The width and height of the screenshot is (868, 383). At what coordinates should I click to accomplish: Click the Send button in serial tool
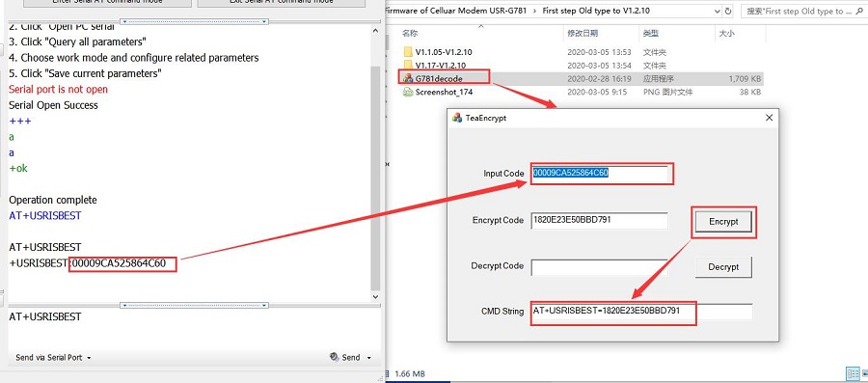(x=350, y=358)
